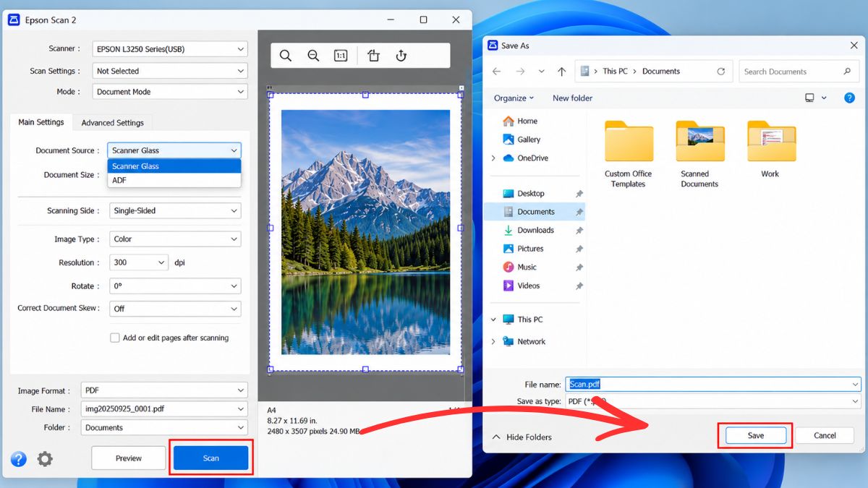Open help in Save As dialog
The height and width of the screenshot is (488, 868).
[x=850, y=98]
